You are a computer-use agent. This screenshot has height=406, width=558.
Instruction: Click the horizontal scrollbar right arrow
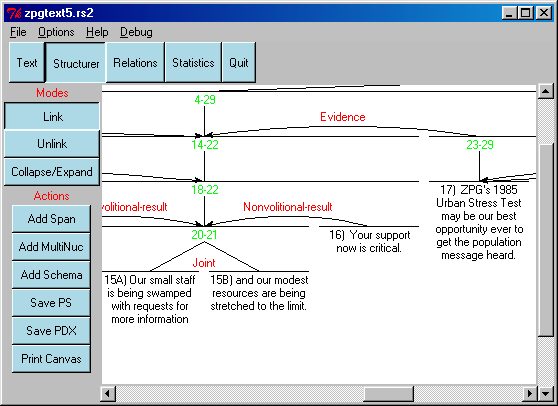(x=530, y=393)
